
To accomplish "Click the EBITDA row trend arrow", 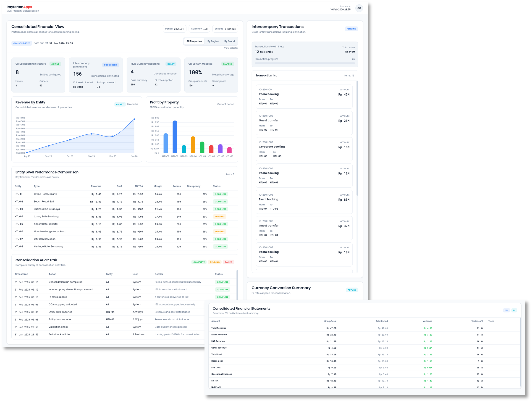I will [489, 381].
